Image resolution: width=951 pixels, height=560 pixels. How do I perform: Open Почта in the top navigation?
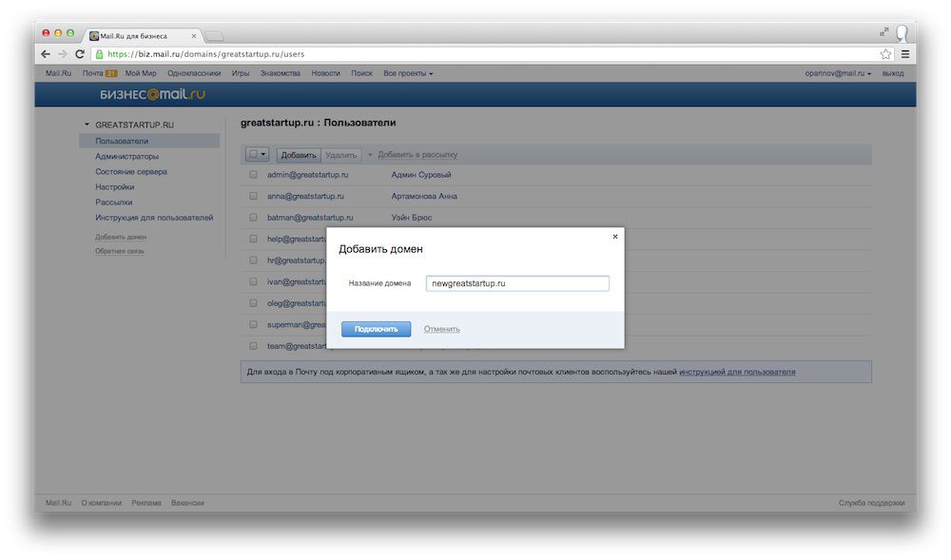(93, 73)
